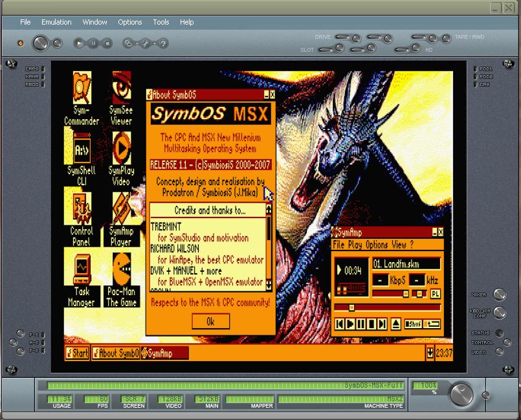Skip to next track in SymAmp
Screen dimensions: 521x420
(x=382, y=324)
